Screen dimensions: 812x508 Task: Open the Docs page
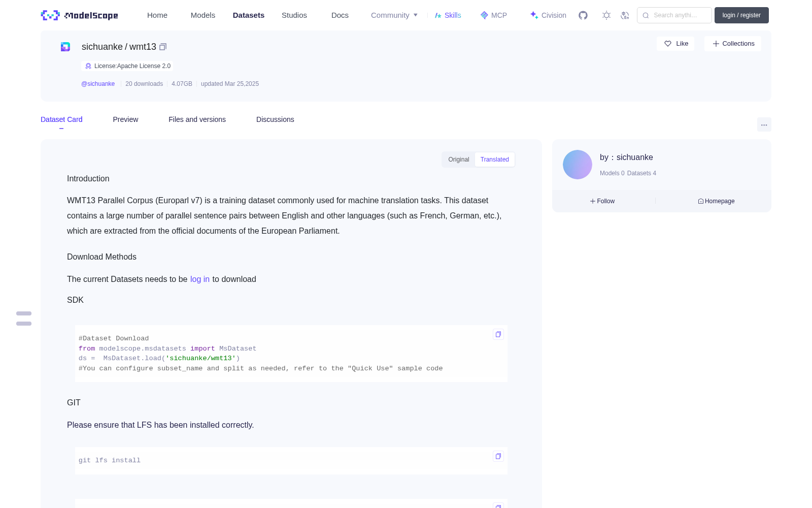tap(340, 15)
